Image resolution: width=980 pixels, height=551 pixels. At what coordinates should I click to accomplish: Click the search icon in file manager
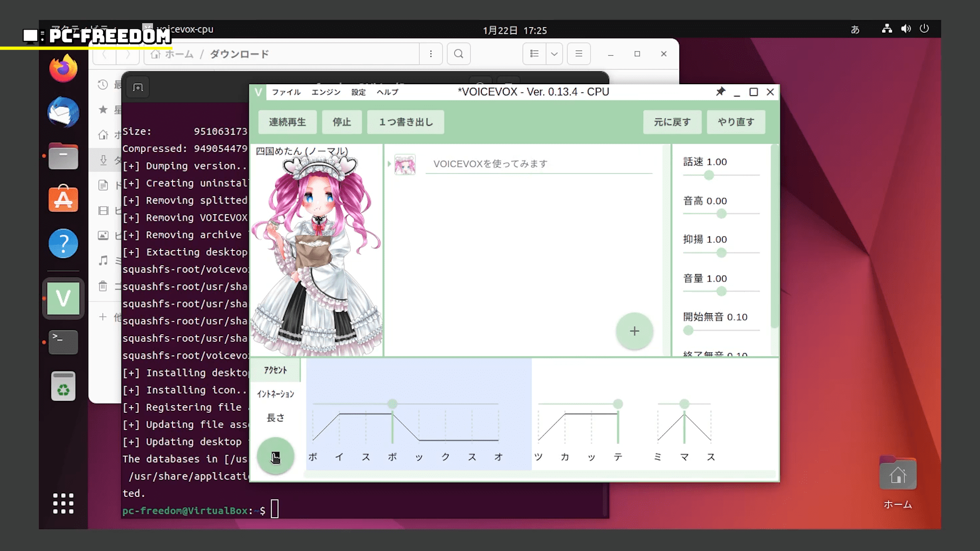(458, 54)
